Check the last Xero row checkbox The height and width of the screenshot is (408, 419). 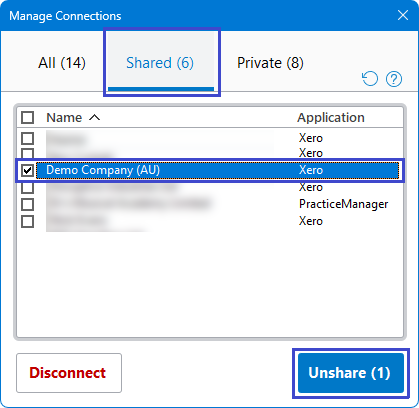[x=27, y=221]
